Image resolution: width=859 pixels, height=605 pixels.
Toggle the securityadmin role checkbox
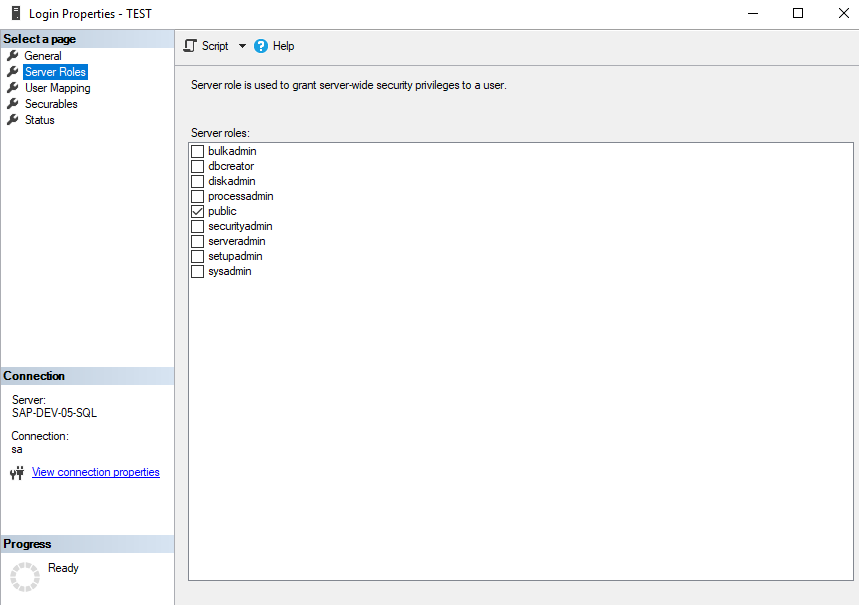click(x=197, y=227)
